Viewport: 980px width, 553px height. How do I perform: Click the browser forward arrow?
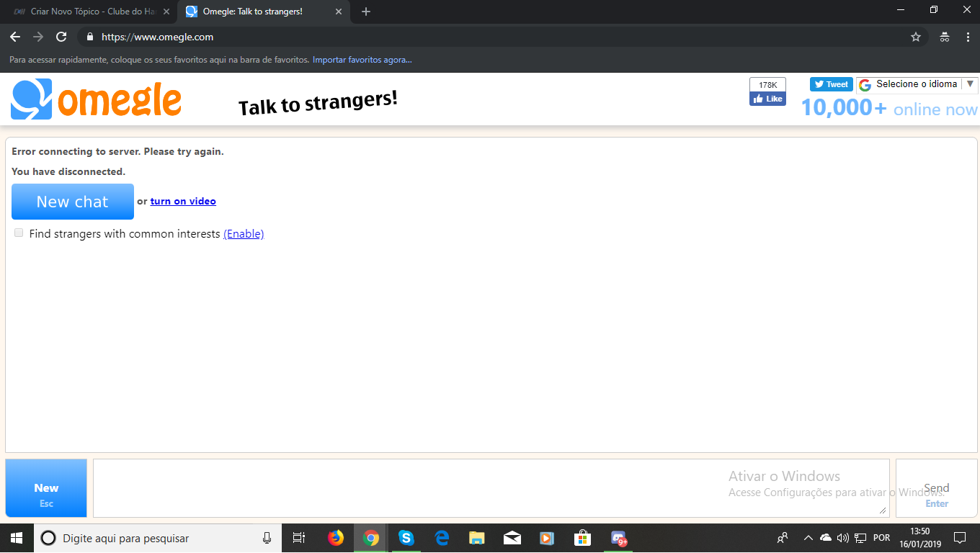coord(38,37)
